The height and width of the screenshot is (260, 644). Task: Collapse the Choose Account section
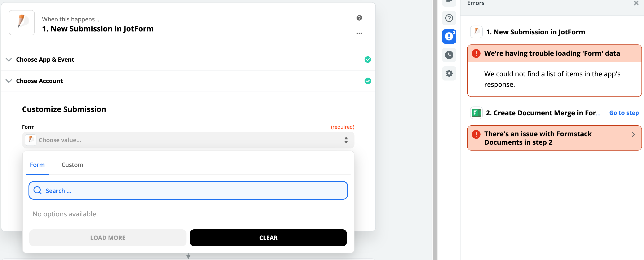click(9, 81)
